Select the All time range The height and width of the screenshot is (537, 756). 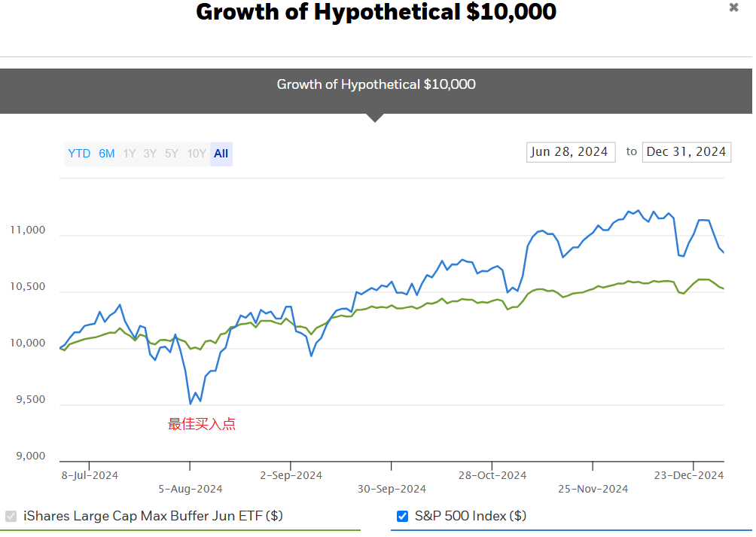(221, 154)
